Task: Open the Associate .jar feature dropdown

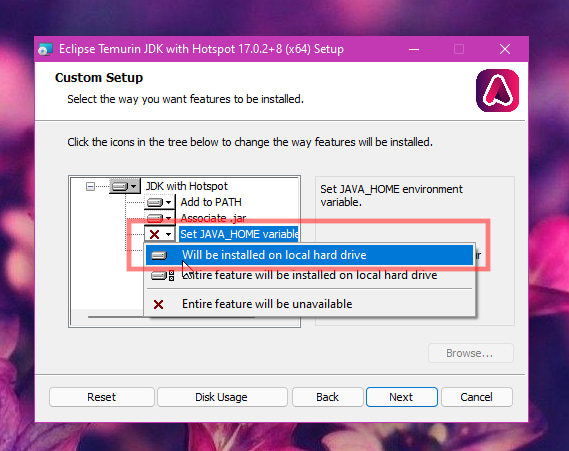Action: point(159,218)
